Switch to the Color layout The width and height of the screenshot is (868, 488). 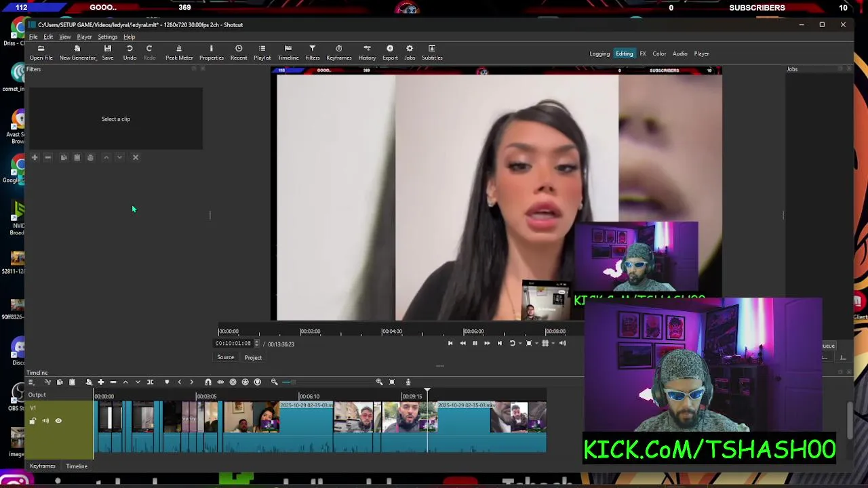tap(659, 54)
